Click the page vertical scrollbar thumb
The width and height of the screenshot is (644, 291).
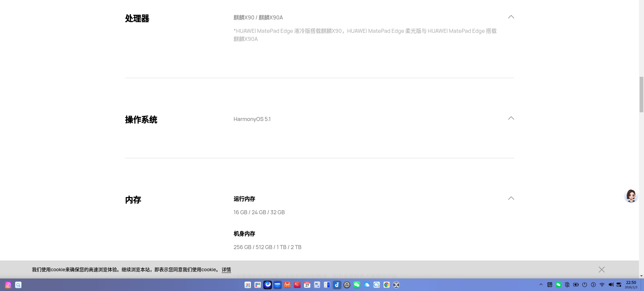click(641, 95)
